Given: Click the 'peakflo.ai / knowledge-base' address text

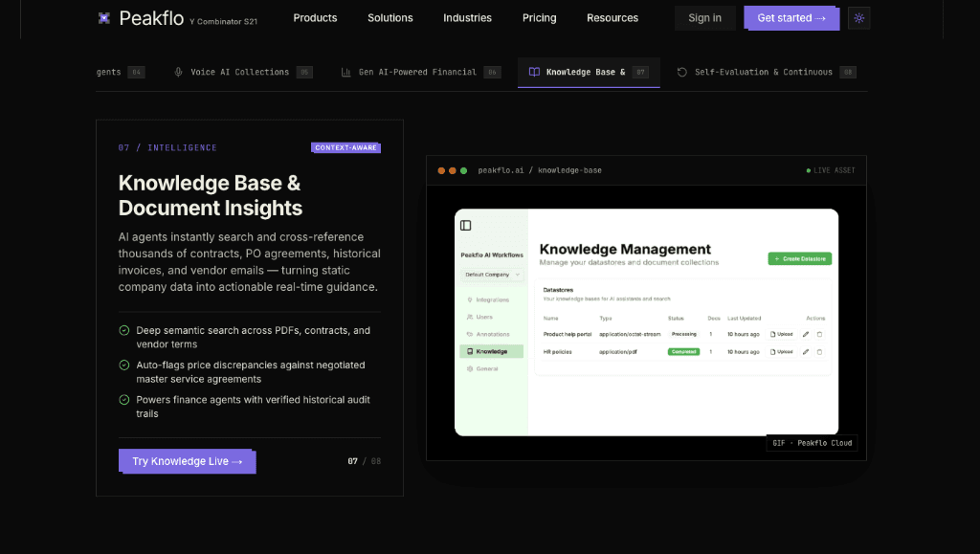Looking at the screenshot, I should point(540,170).
